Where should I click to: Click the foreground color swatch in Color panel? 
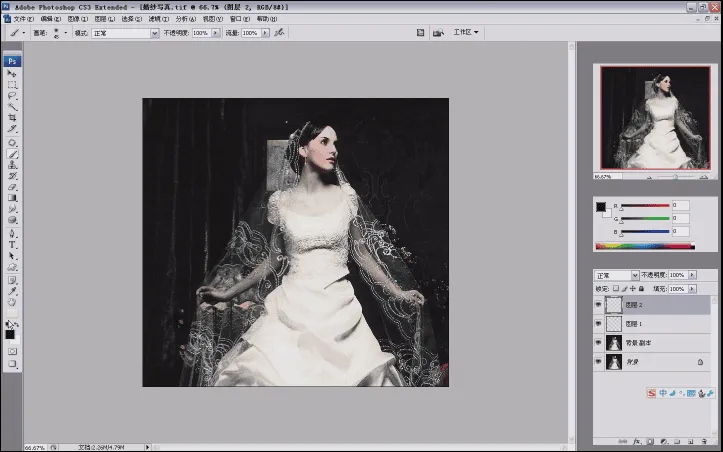click(x=600, y=207)
